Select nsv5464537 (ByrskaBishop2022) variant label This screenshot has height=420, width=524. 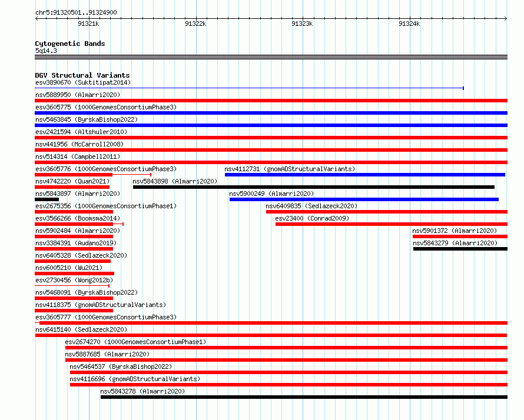(x=121, y=366)
